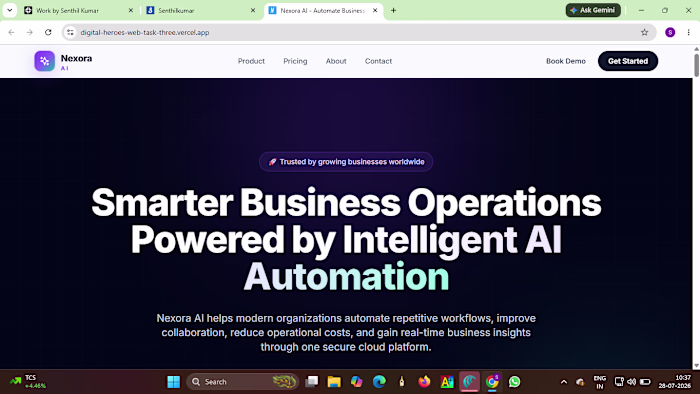Click the Ask Gemini button
Viewport: 700px width, 394px height.
pyautogui.click(x=593, y=10)
